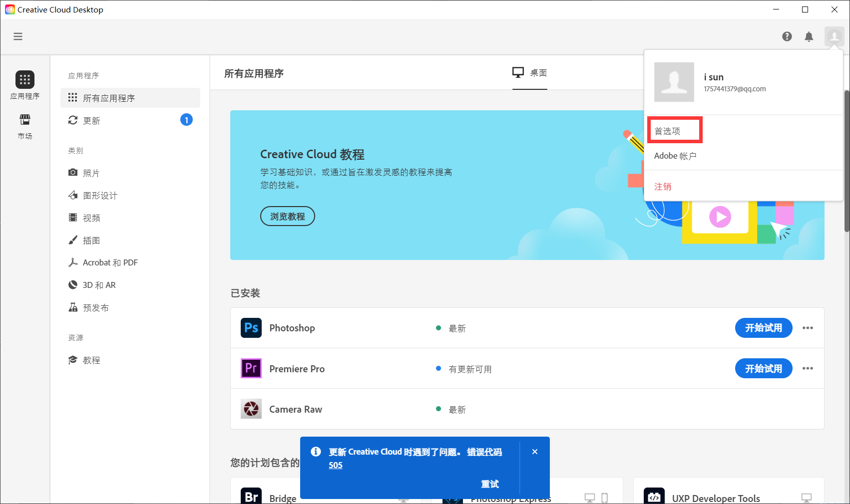Click the 重试 link in the error notification
The image size is (850, 504).
click(489, 484)
